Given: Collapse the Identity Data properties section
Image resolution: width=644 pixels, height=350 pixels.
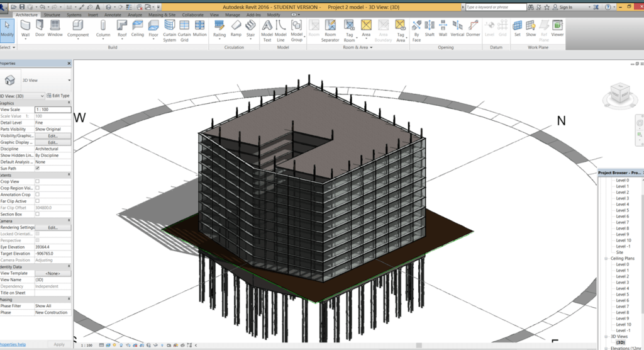Looking at the screenshot, I should (69, 266).
